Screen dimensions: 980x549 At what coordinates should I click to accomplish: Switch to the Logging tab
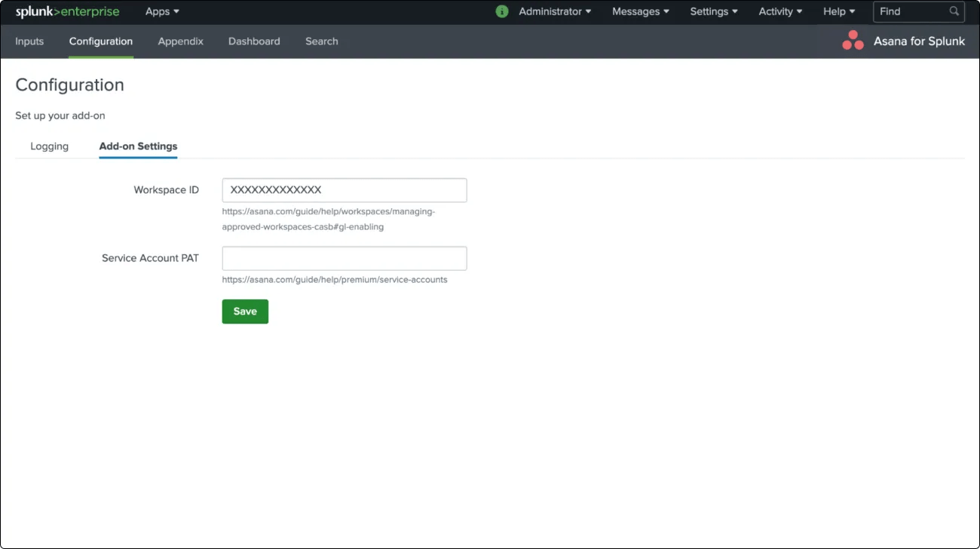click(x=49, y=146)
